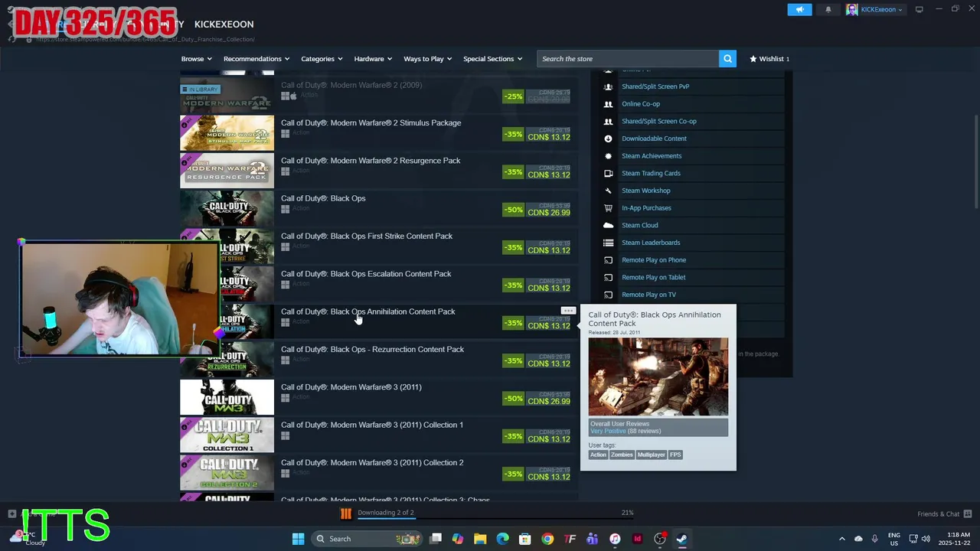Viewport: 980px width, 551px height.
Task: Open Modern Warfare 3 (2011) Collection 1
Action: click(379, 434)
